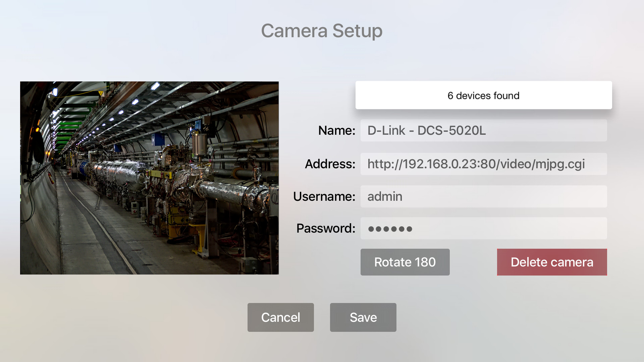Image resolution: width=644 pixels, height=362 pixels.
Task: Click the masked password dots
Action: coord(390,229)
